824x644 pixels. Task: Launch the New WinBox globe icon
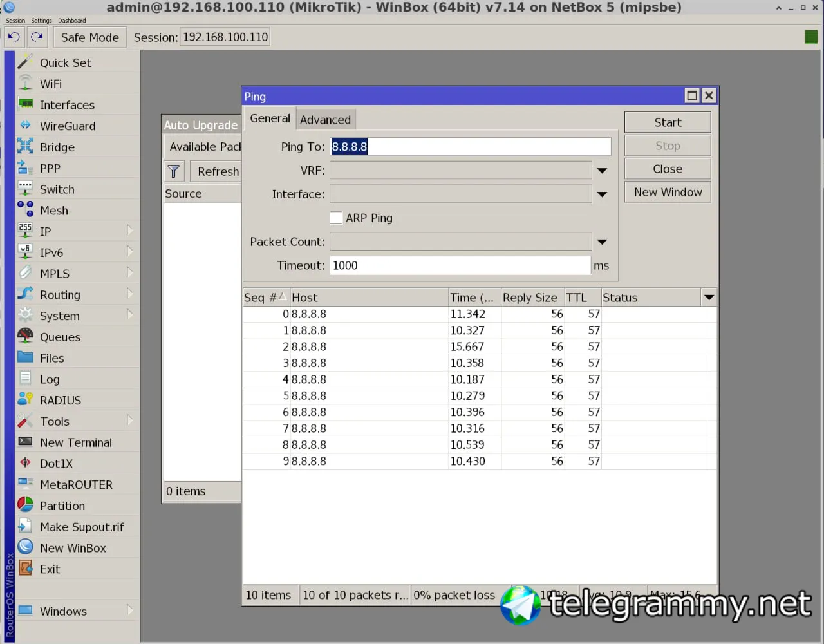(x=25, y=547)
